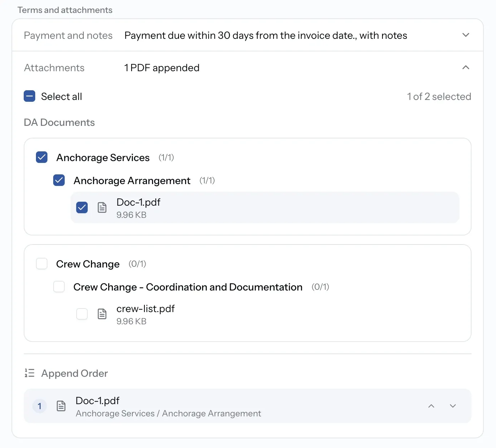This screenshot has height=448, width=496.
Task: Click the file icon in Append Order row
Action: click(x=61, y=406)
